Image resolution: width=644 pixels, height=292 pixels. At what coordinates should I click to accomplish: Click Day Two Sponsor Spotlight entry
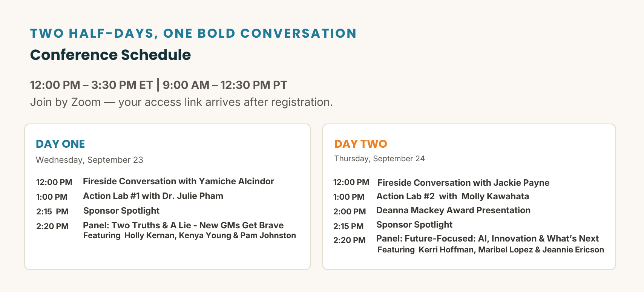pyautogui.click(x=414, y=225)
